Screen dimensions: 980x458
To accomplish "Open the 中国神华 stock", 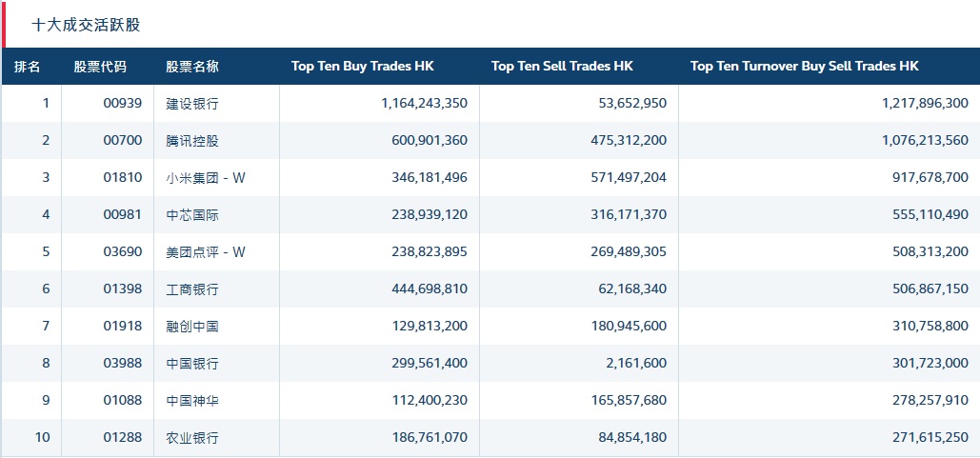I will (x=192, y=401).
